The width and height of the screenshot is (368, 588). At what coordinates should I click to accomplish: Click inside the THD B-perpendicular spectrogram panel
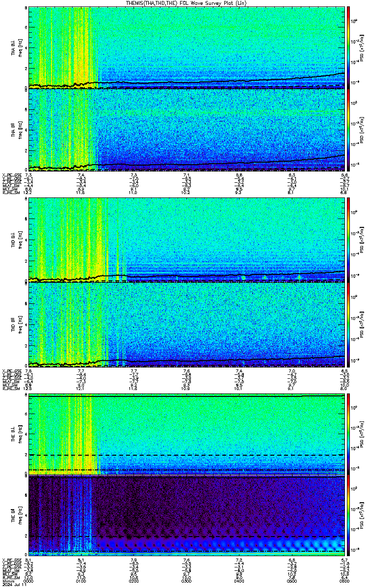[186, 240]
